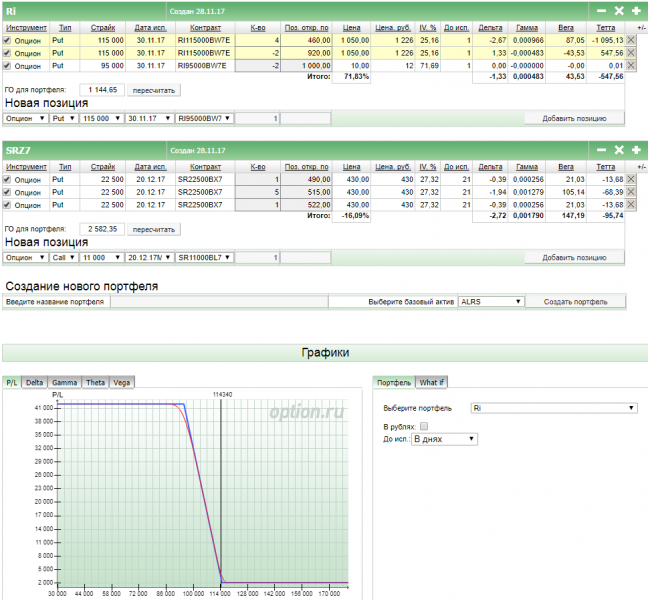Remove the first Ri 115 000 Put row
The image size is (648, 600).
631,39
